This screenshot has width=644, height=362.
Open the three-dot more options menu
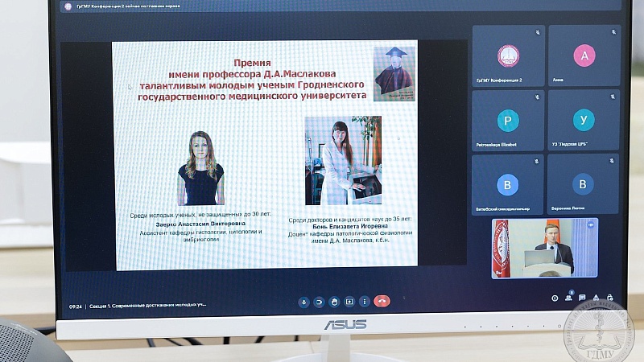pos(365,302)
